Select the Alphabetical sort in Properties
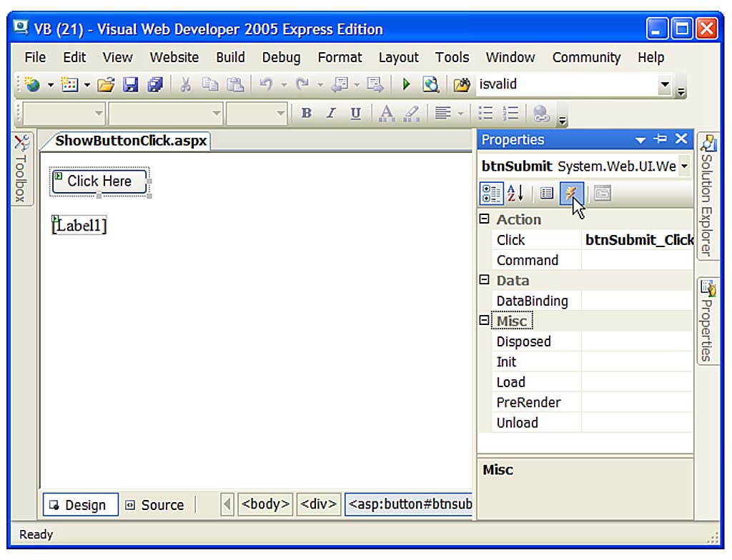Viewport: 732px width, 560px height. point(516,193)
